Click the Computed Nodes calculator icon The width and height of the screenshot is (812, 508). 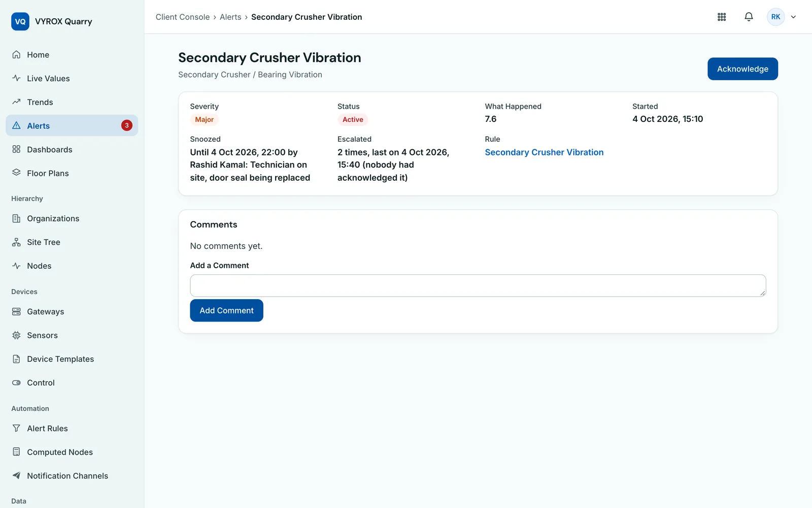[x=16, y=452]
